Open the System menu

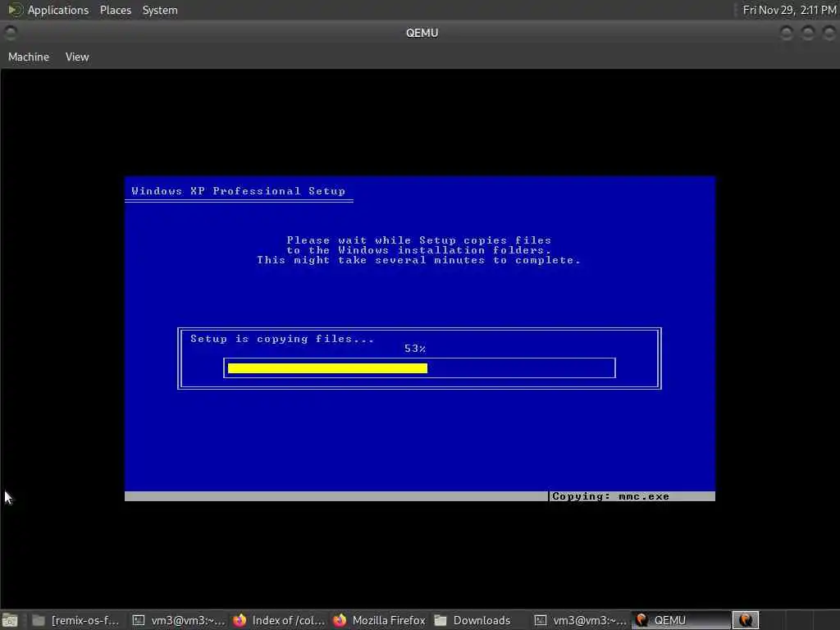[x=160, y=10]
